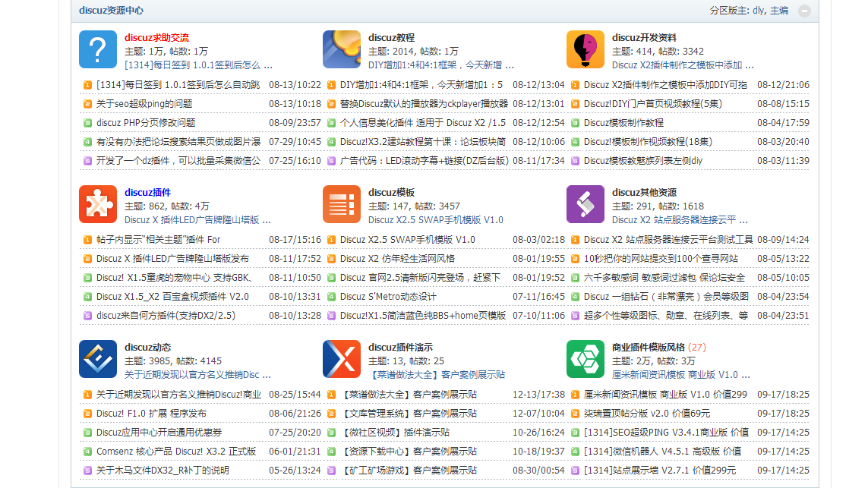Open thread 【资源下载中心】客户案例展示站
Image resolution: width=868 pixels, height=488 pixels.
click(409, 452)
